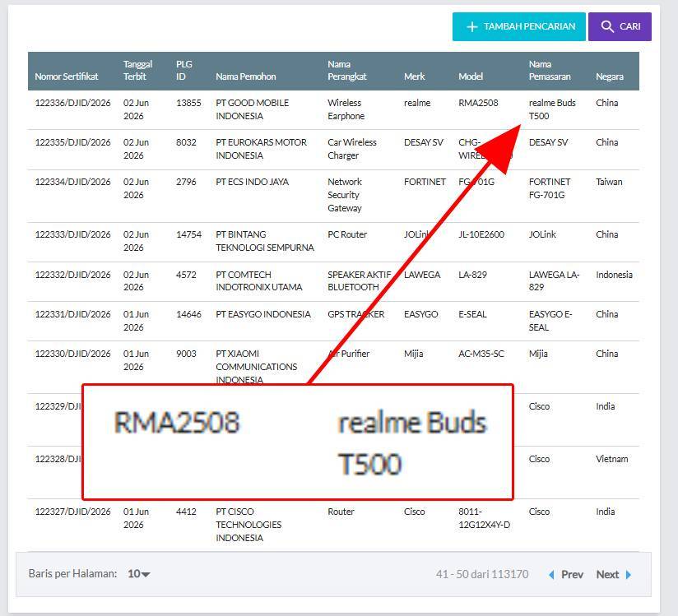
Task: Click the left arrow icon beside Prev
Action: point(551,575)
